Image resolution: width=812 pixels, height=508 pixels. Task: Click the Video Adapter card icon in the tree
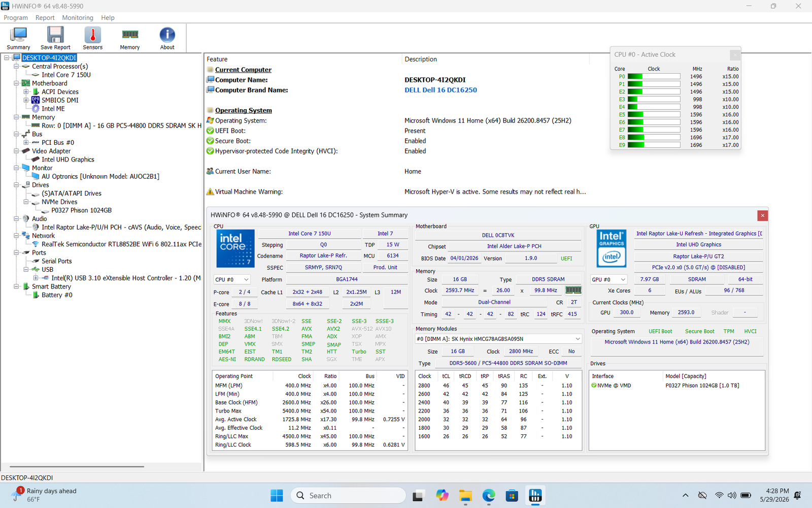pyautogui.click(x=26, y=151)
